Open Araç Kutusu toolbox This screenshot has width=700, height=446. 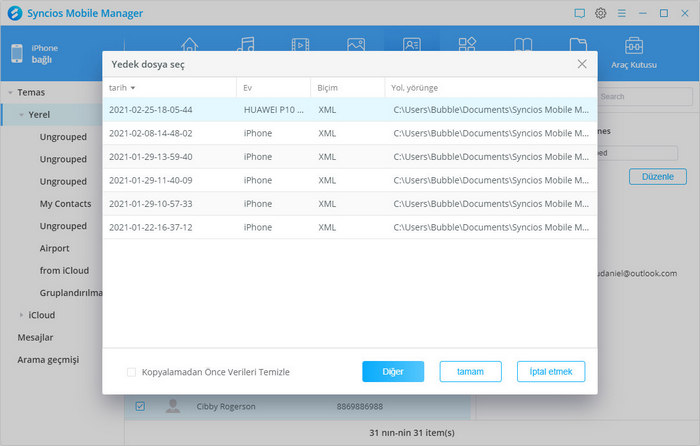tap(633, 53)
